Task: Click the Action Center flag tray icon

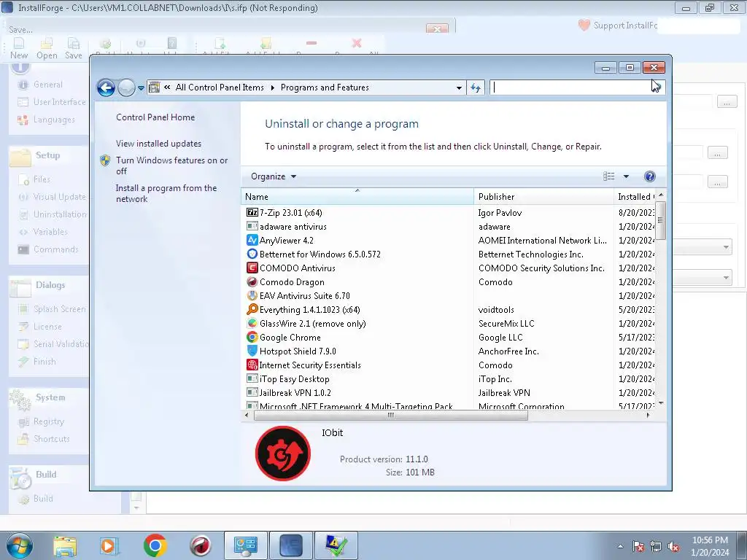Action: click(638, 547)
